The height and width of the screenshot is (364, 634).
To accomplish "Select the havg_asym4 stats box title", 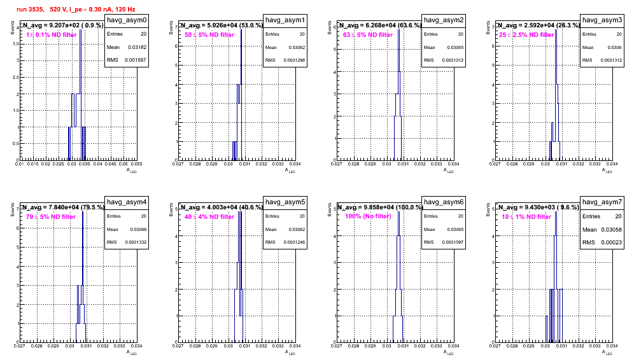I will pyautogui.click(x=127, y=202).
